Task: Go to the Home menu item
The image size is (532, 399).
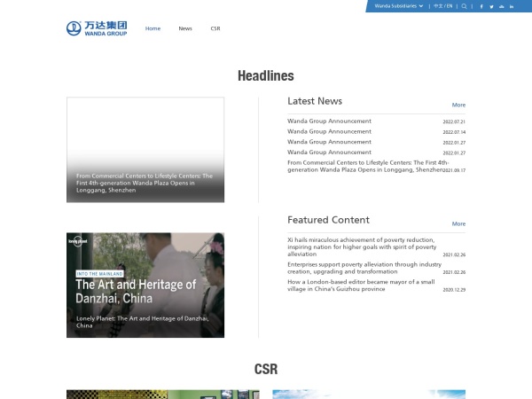Action: [153, 28]
